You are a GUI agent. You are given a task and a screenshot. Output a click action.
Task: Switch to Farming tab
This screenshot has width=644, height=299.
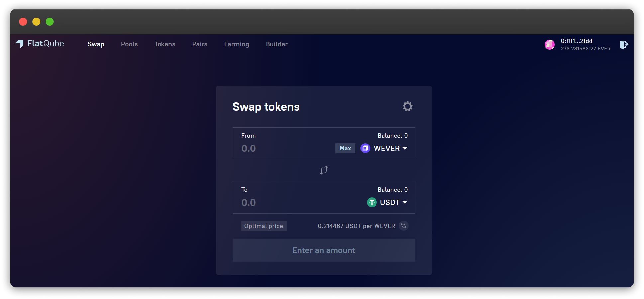[236, 44]
